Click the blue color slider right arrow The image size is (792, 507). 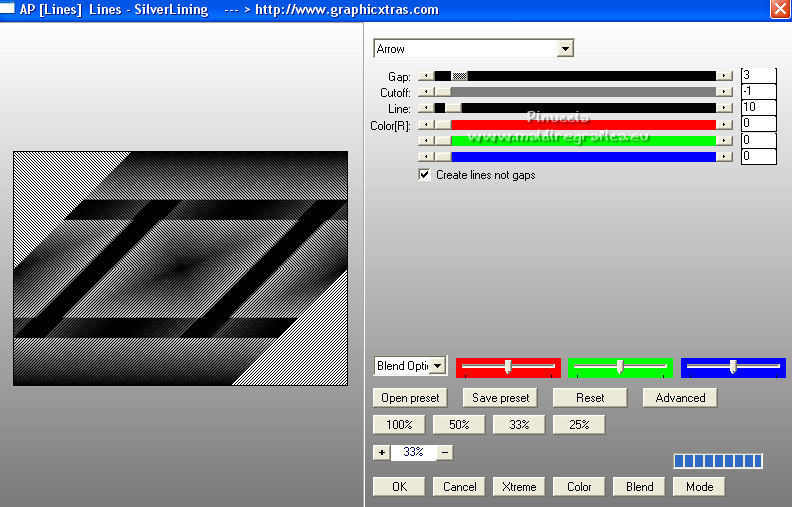click(x=724, y=157)
